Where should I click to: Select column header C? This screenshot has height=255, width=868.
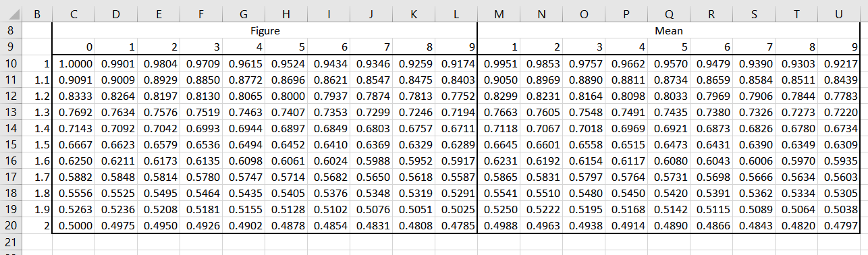point(73,14)
